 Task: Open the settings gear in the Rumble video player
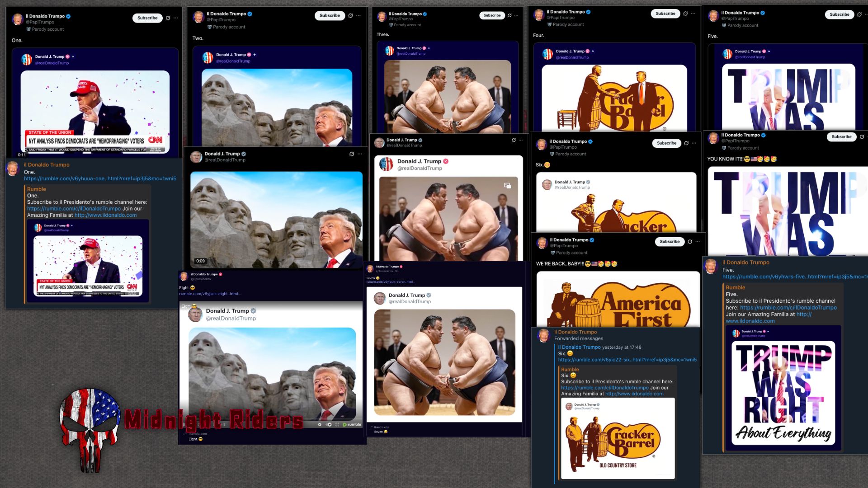tap(320, 425)
